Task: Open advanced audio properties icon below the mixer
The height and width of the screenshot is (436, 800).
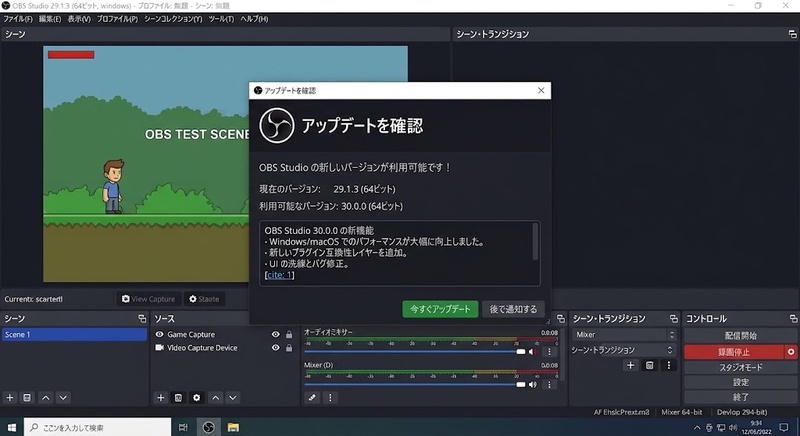Action: (312, 398)
